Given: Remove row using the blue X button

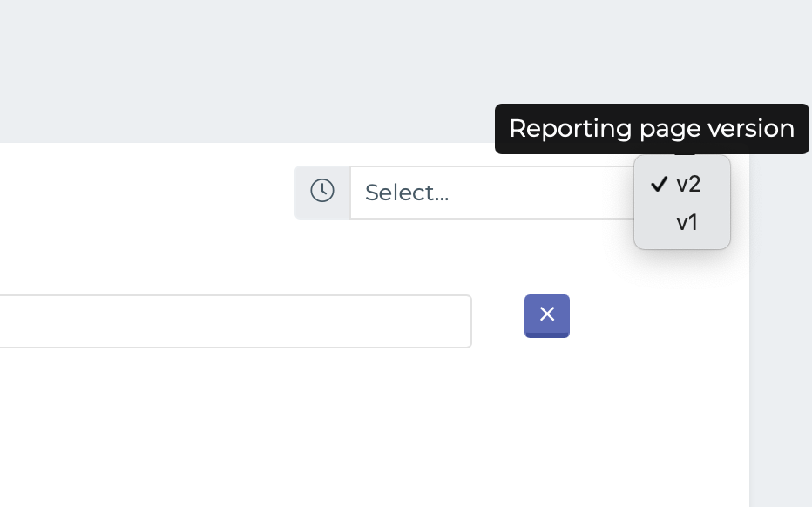Looking at the screenshot, I should click(547, 316).
